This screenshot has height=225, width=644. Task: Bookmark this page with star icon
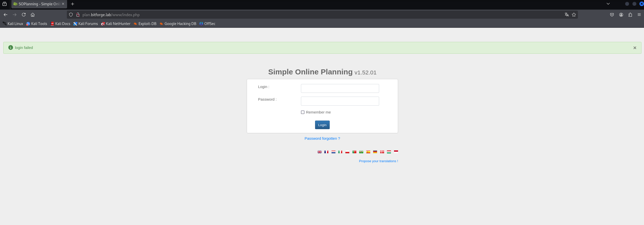[x=574, y=15]
